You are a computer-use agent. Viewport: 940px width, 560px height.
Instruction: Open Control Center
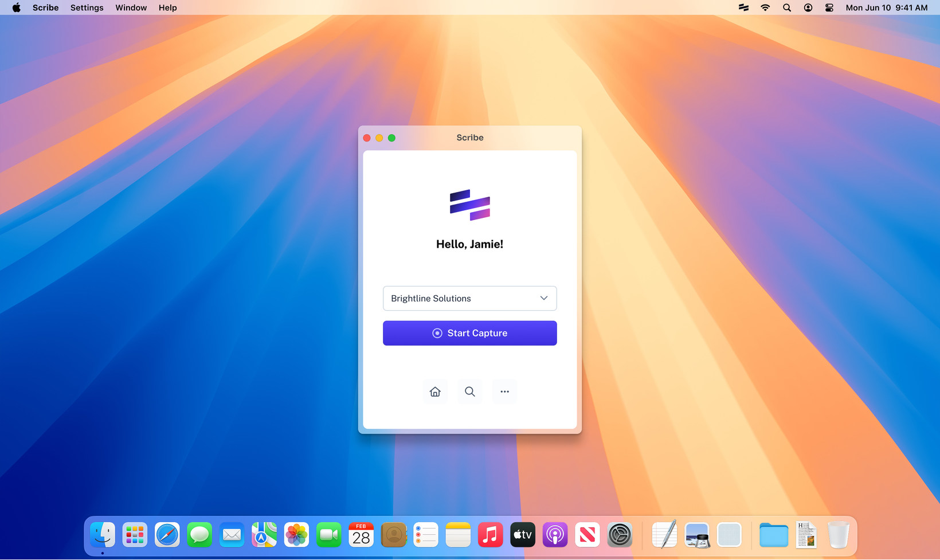pos(829,7)
